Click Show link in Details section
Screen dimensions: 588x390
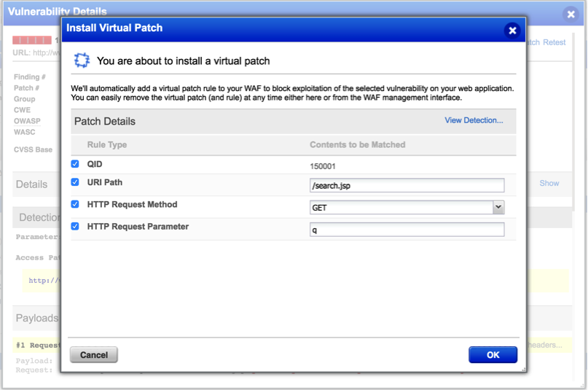(x=549, y=183)
